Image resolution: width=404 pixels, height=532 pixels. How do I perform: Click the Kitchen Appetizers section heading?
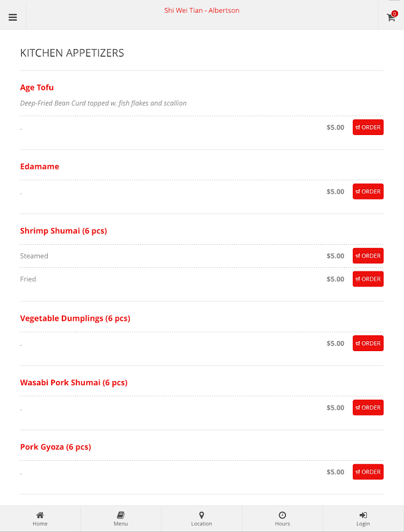72,53
